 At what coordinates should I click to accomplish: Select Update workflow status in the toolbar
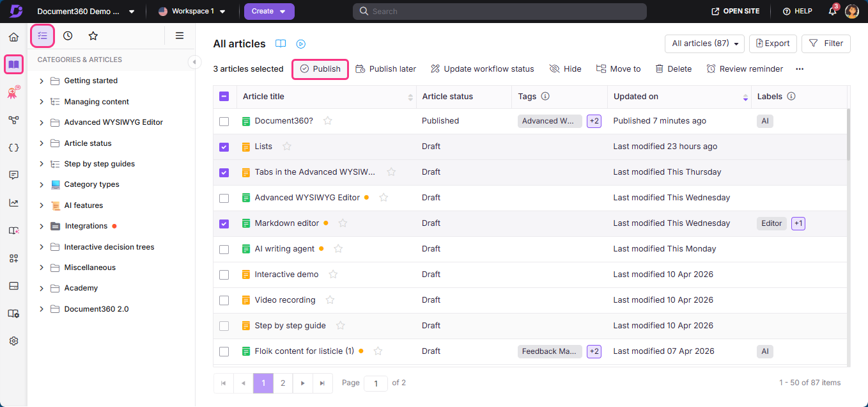(482, 68)
